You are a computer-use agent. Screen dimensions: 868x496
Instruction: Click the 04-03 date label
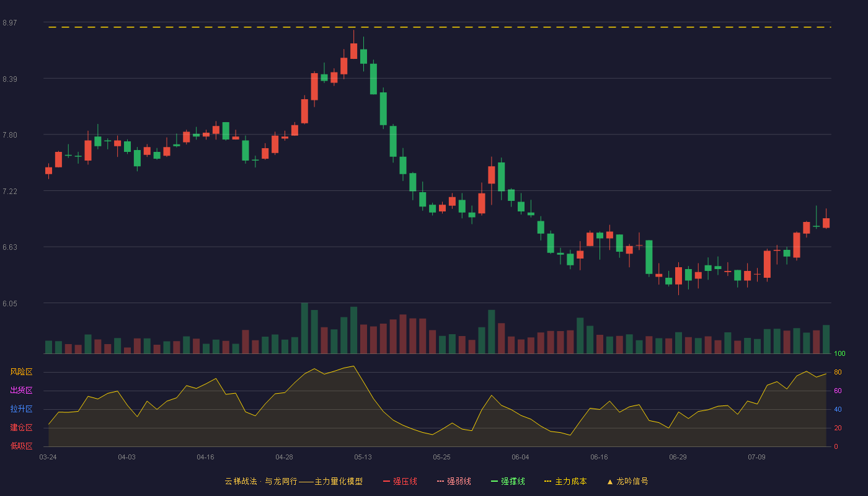[126, 457]
